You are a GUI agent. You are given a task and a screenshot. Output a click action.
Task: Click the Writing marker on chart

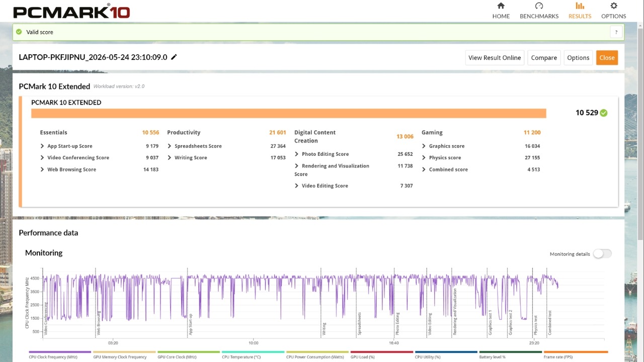(324, 329)
